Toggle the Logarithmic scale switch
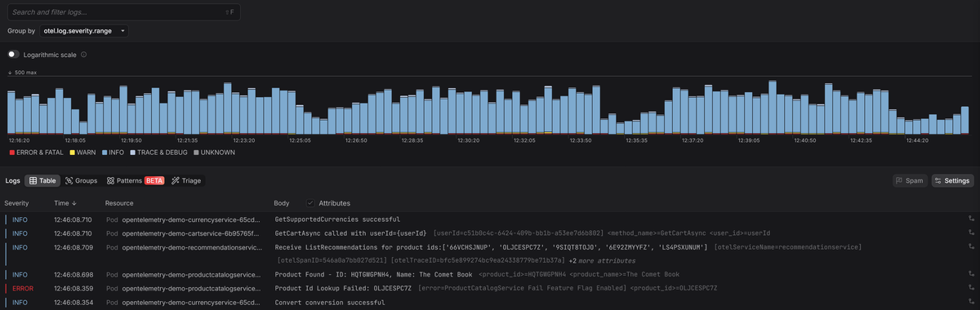 tap(13, 55)
